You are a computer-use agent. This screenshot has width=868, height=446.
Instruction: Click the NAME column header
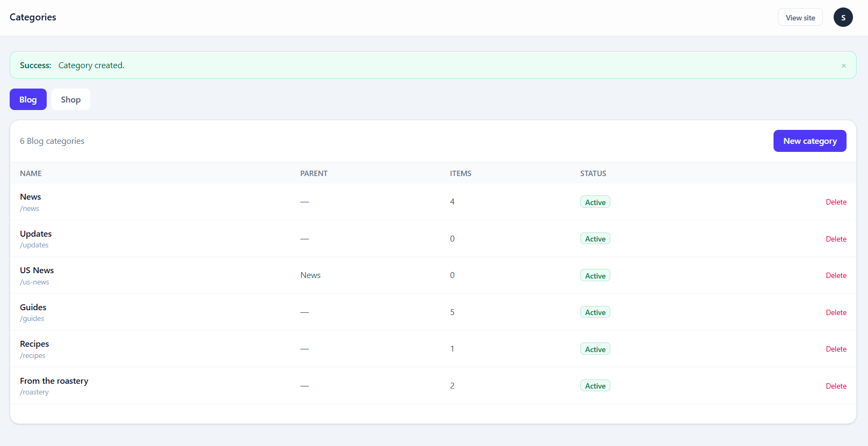click(31, 173)
